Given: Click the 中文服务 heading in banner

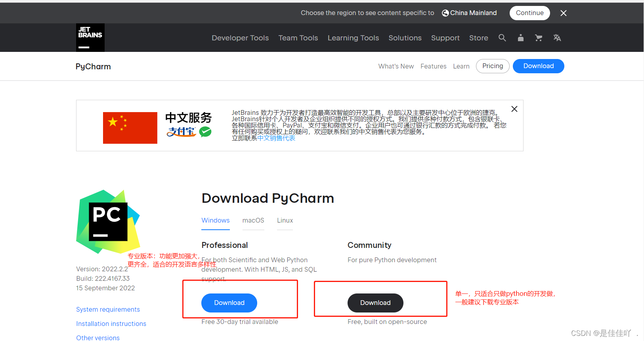Looking at the screenshot, I should 189,118.
